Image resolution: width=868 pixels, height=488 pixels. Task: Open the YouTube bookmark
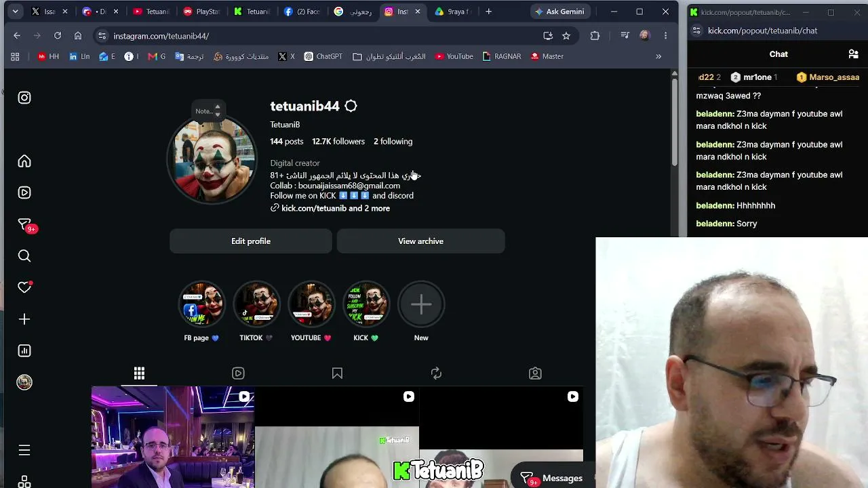pos(454,57)
